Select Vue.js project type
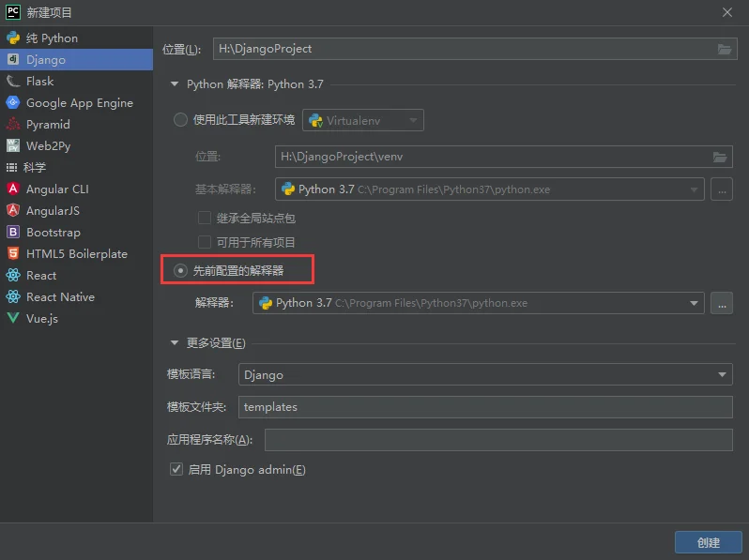The height and width of the screenshot is (560, 749). pos(76,318)
